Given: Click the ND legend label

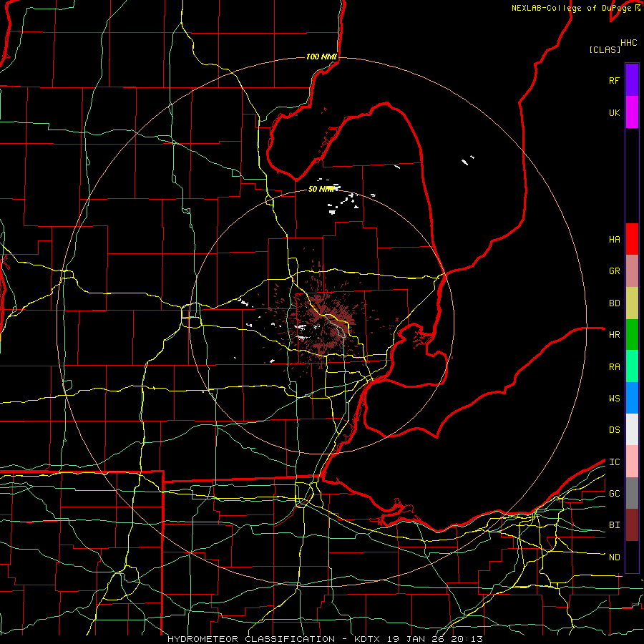Looking at the screenshot, I should click(614, 557).
